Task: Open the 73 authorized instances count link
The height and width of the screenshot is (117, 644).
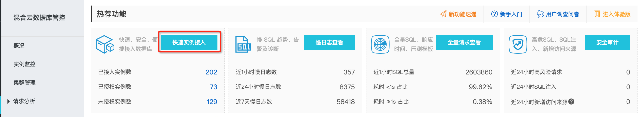Action: click(213, 87)
